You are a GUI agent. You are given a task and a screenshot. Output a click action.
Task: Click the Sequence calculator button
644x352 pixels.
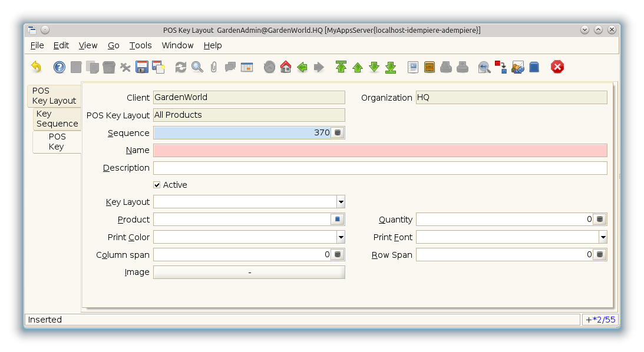click(338, 133)
